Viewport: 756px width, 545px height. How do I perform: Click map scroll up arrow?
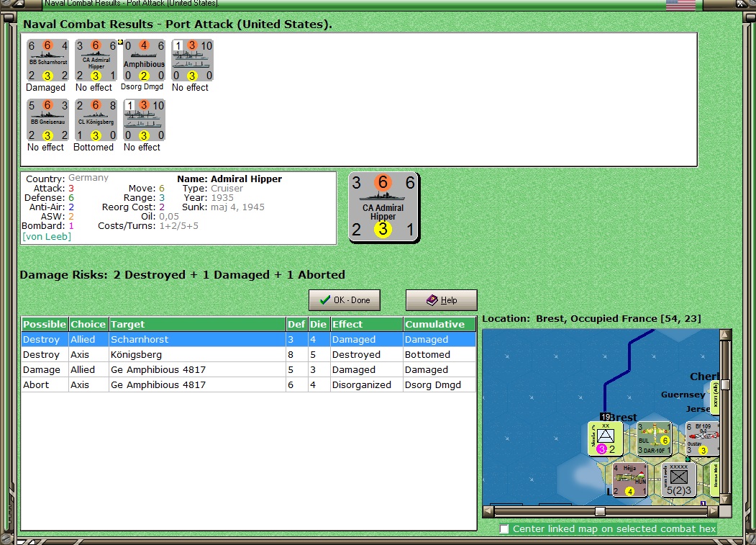725,334
